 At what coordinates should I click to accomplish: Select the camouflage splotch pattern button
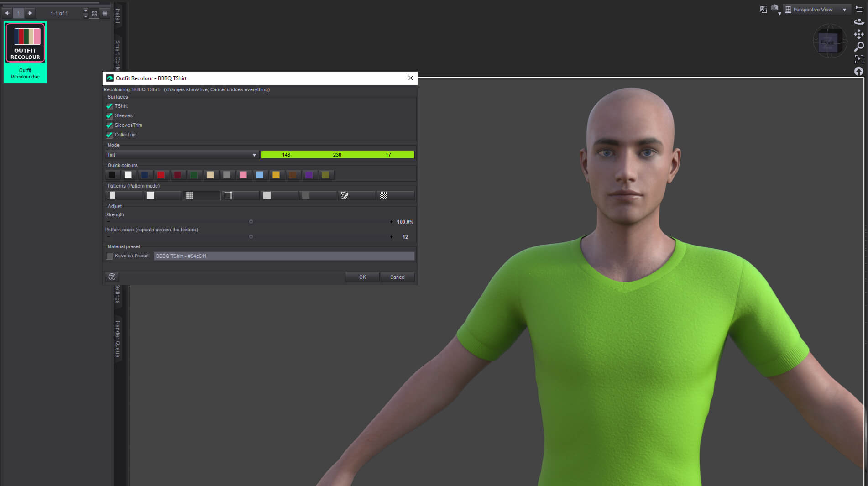point(357,195)
